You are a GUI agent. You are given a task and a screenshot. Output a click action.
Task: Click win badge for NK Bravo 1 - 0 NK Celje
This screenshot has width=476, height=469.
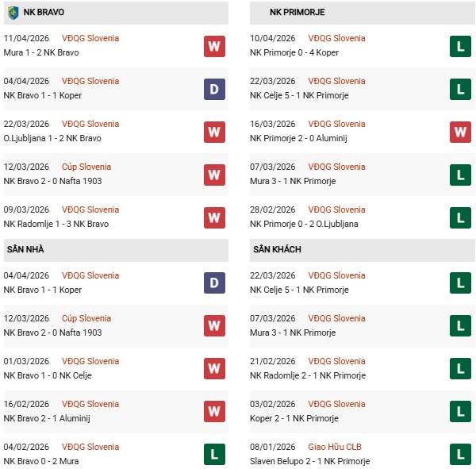tap(214, 369)
